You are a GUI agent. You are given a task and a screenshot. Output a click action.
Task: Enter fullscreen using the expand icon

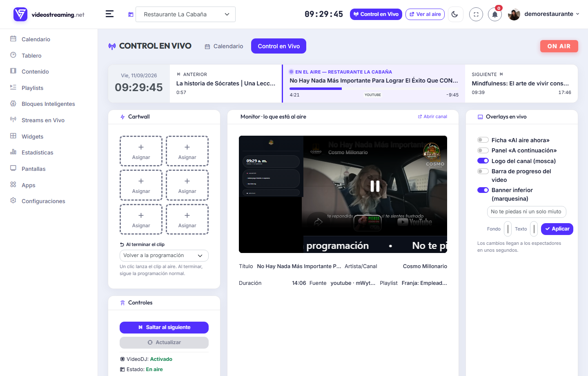click(476, 14)
